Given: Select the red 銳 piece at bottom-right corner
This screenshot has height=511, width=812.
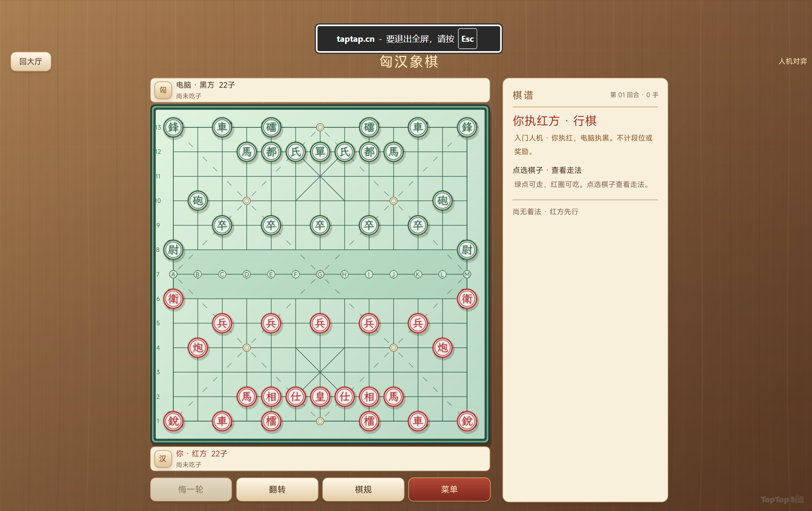Looking at the screenshot, I should (467, 421).
